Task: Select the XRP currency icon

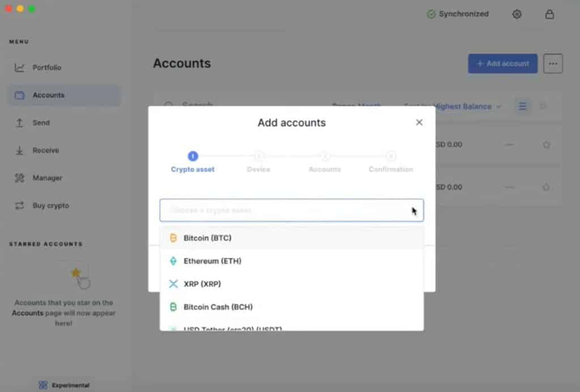Action: pyautogui.click(x=173, y=284)
